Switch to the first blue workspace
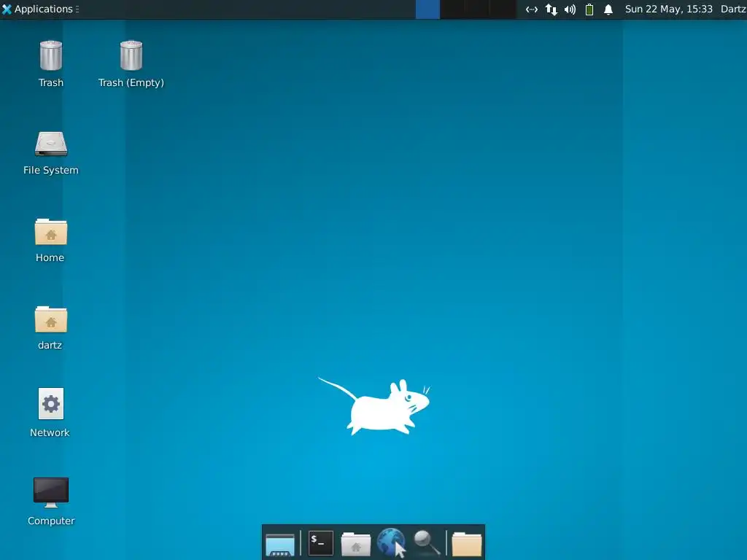The height and width of the screenshot is (560, 747). 427,9
